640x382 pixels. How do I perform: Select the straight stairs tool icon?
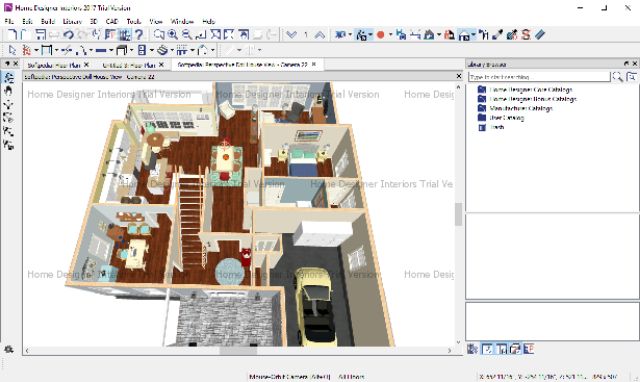coord(182,50)
